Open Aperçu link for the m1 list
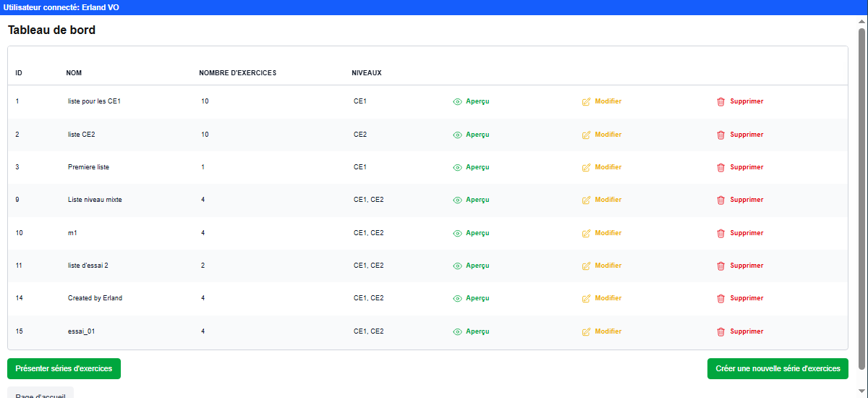The width and height of the screenshot is (868, 398). (x=477, y=233)
